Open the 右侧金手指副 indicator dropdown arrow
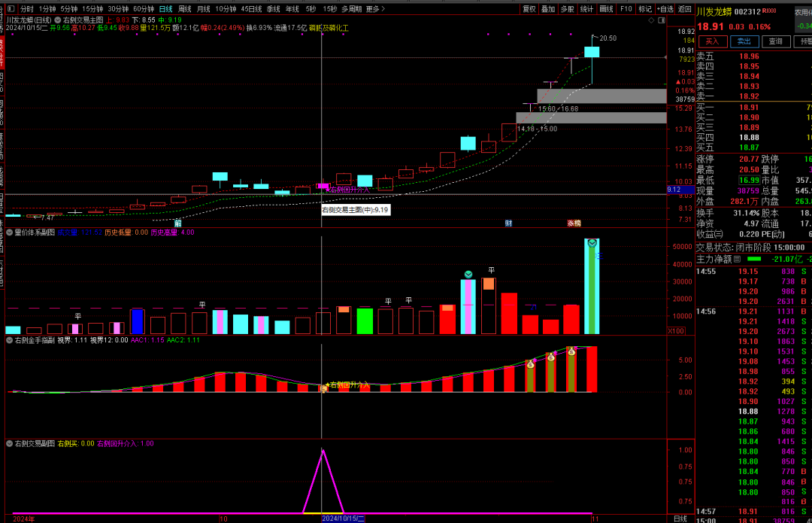The image size is (812, 523). (x=9, y=340)
